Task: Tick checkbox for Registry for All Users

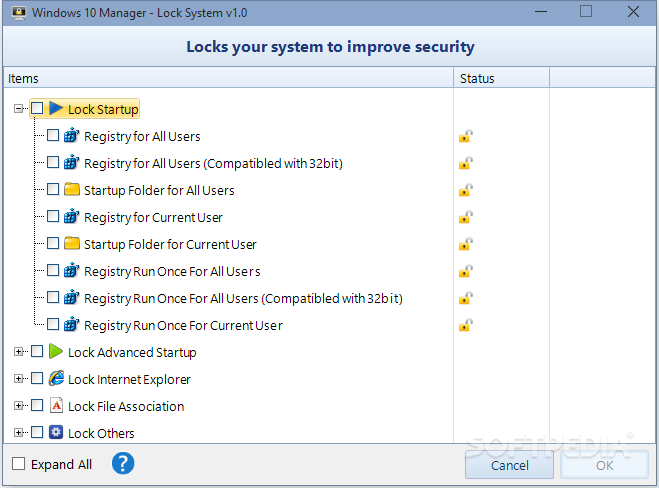Action: tap(53, 135)
